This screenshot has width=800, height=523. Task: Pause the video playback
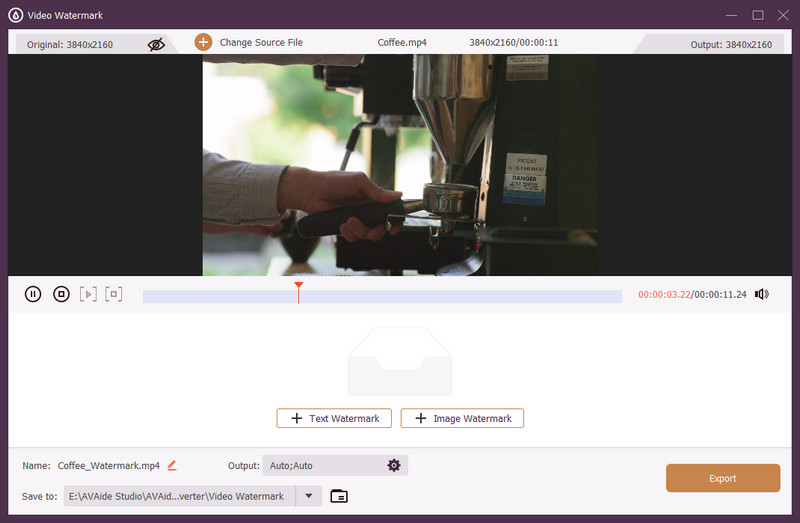[x=33, y=294]
